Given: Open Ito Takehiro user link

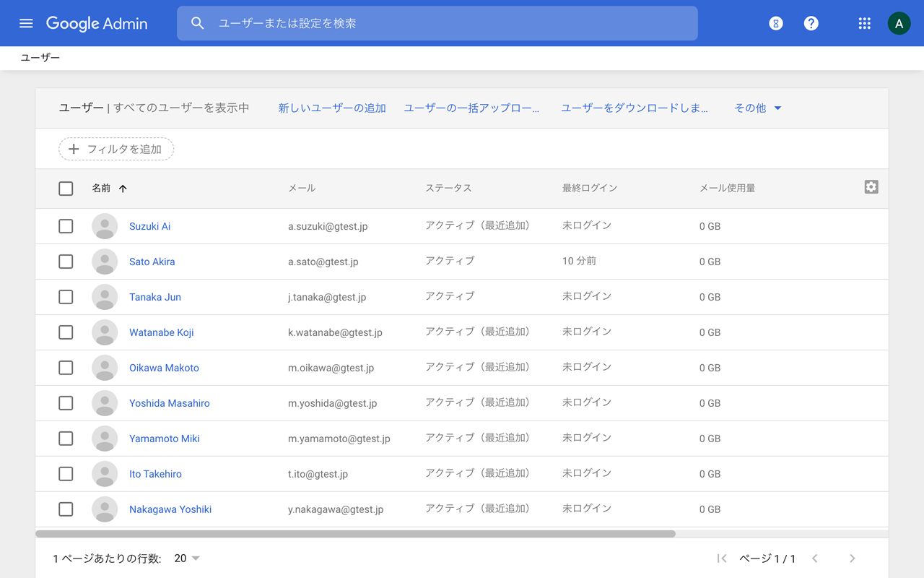Looking at the screenshot, I should click(155, 474).
